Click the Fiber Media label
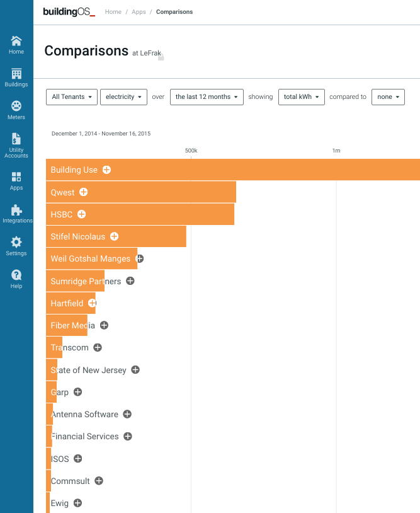This screenshot has height=513, width=420. click(72, 326)
